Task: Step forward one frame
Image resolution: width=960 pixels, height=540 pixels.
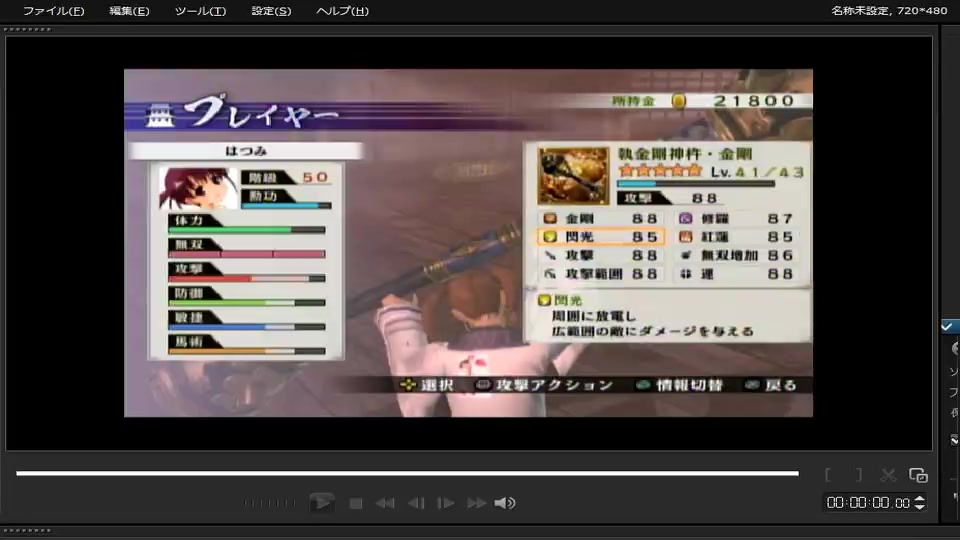Action: click(446, 503)
